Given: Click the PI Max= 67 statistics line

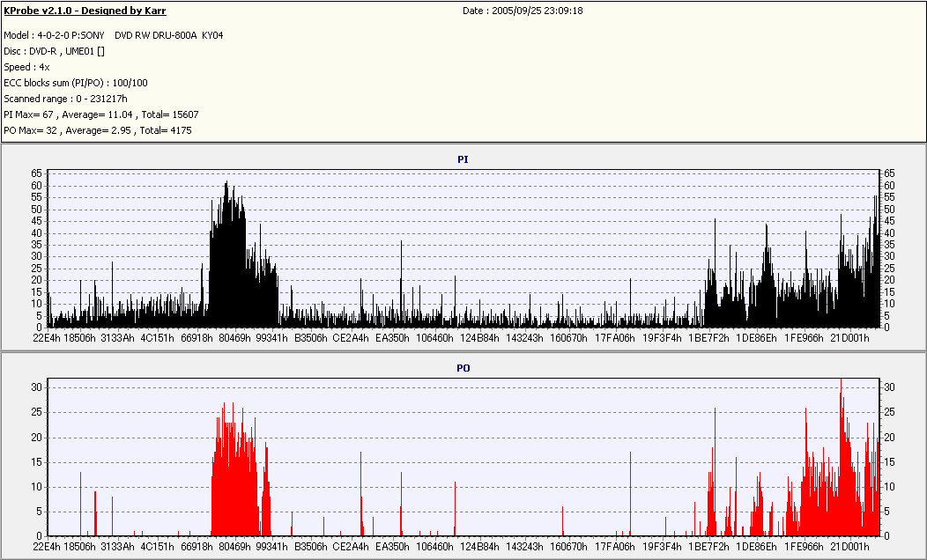Looking at the screenshot, I should tap(101, 114).
